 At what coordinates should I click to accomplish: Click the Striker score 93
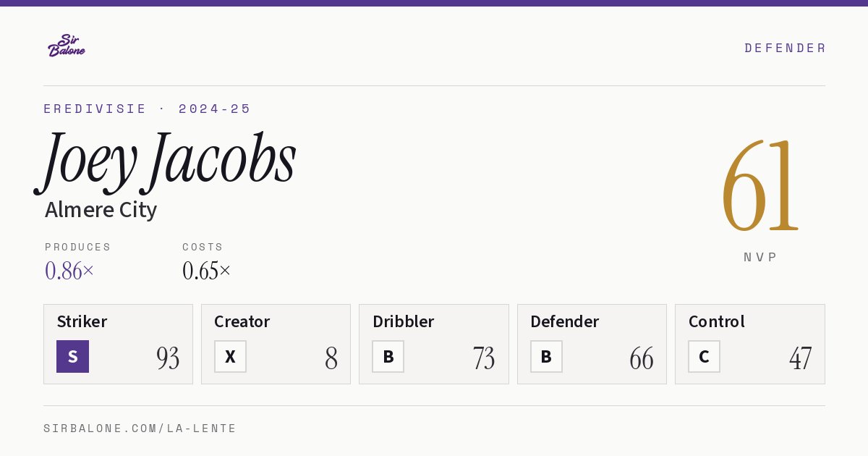[168, 358]
